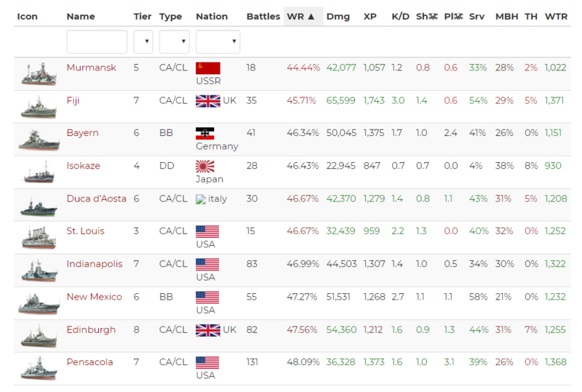Focus the Name filter text field

(x=97, y=42)
